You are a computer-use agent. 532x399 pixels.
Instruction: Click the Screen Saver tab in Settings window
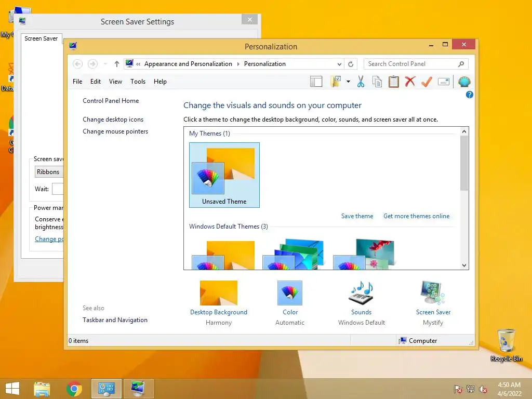(x=41, y=38)
